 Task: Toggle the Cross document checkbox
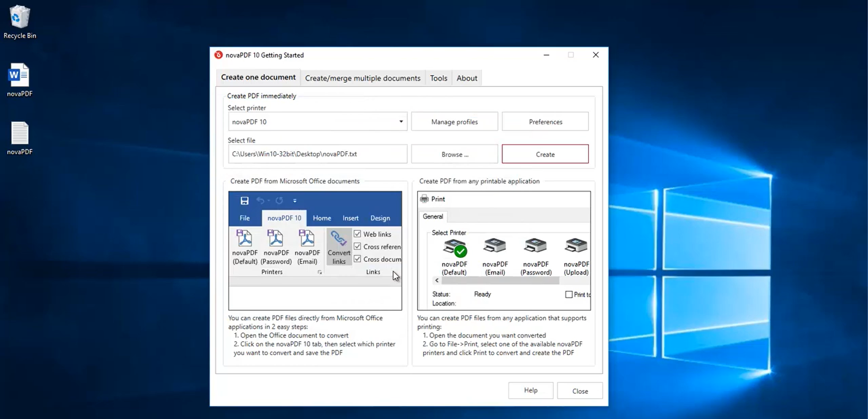click(x=357, y=259)
